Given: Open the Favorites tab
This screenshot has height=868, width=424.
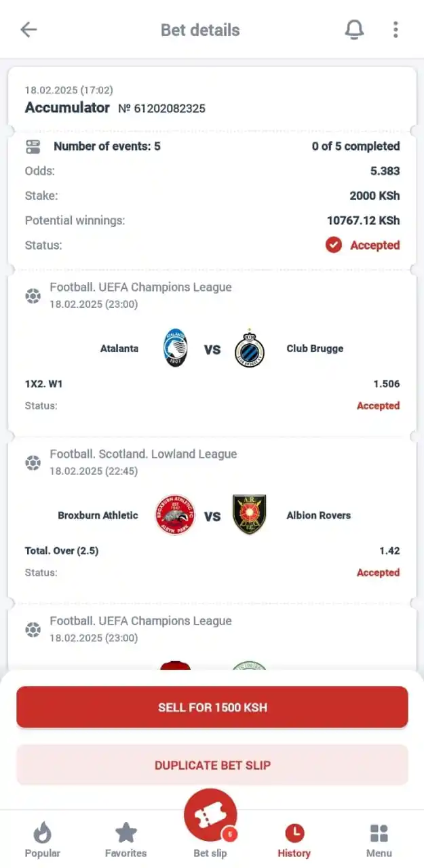Looking at the screenshot, I should click(x=126, y=841).
